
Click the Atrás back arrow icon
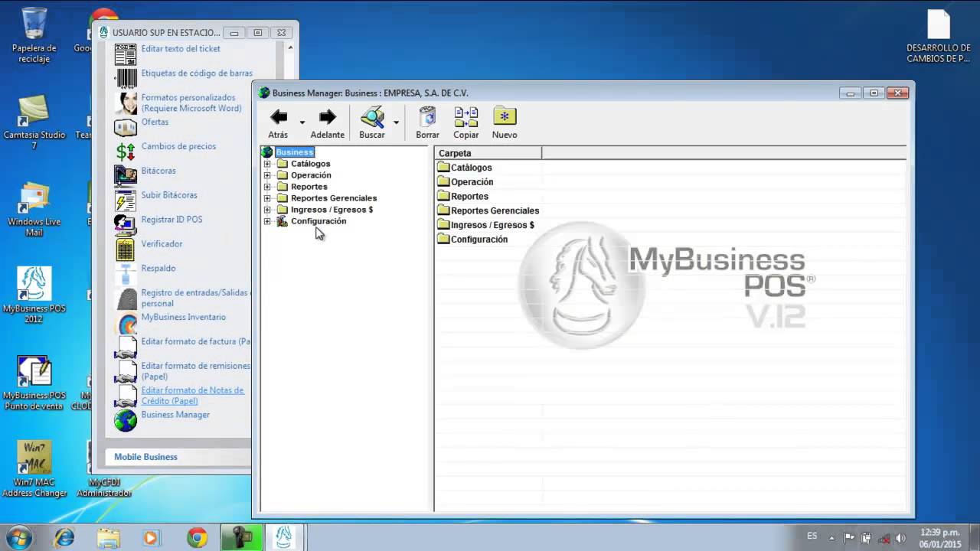[x=279, y=117]
